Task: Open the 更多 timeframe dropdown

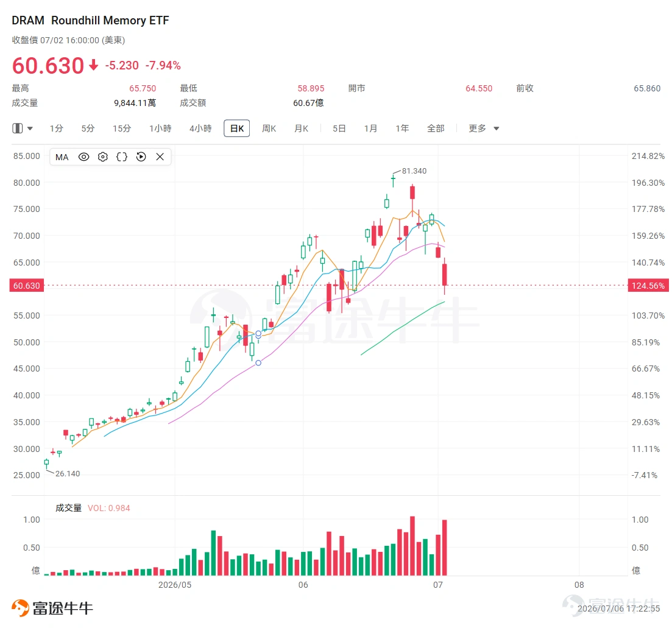Action: coord(483,128)
